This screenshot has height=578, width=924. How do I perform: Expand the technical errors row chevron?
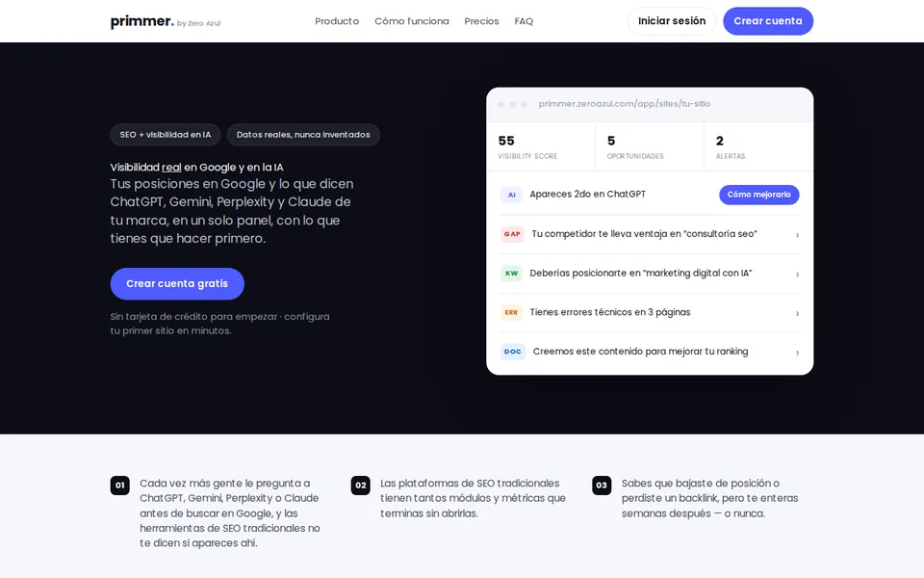coord(797,313)
